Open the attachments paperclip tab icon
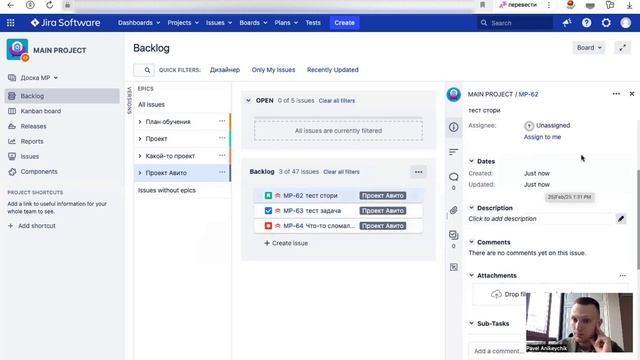This screenshot has height=360, width=640. [x=453, y=210]
